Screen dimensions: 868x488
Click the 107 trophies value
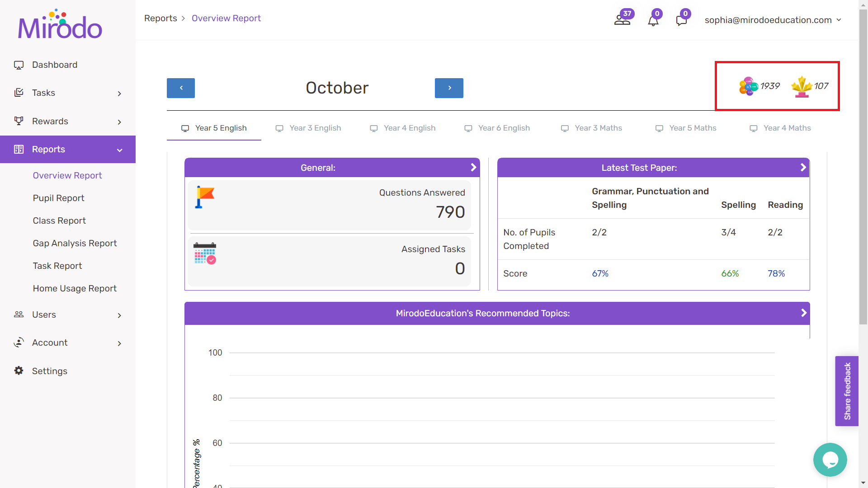click(821, 86)
